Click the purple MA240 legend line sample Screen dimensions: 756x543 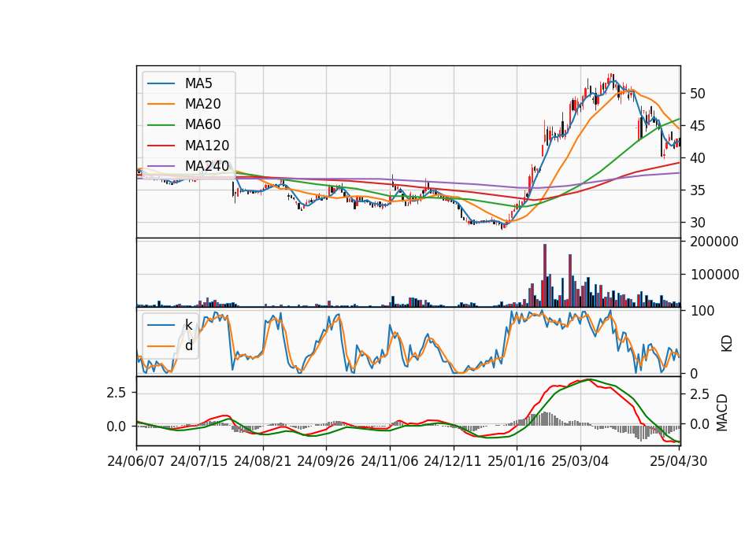(161, 166)
